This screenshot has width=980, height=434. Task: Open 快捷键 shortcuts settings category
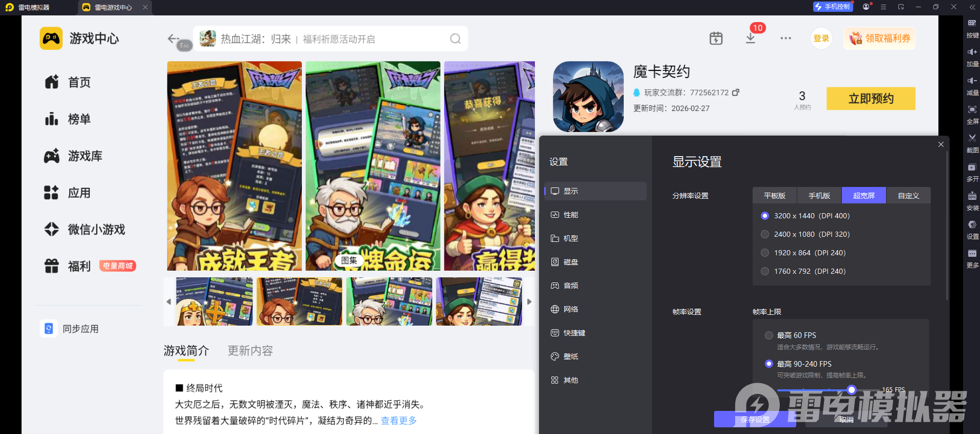click(x=595, y=333)
